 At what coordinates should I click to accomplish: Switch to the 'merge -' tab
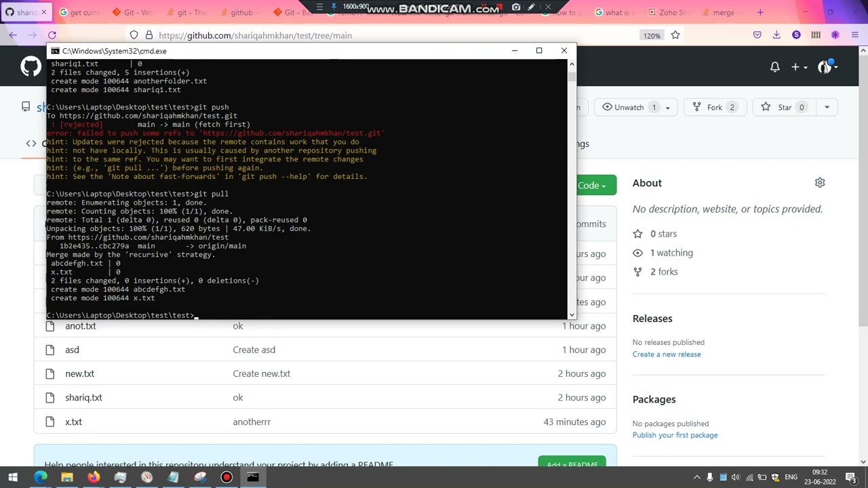point(720,12)
